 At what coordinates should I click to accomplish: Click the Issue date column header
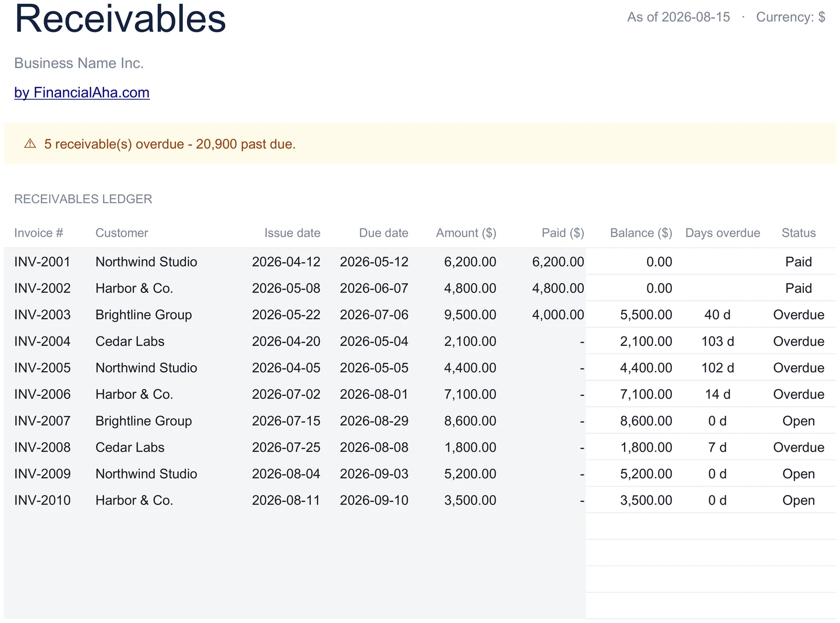(292, 233)
